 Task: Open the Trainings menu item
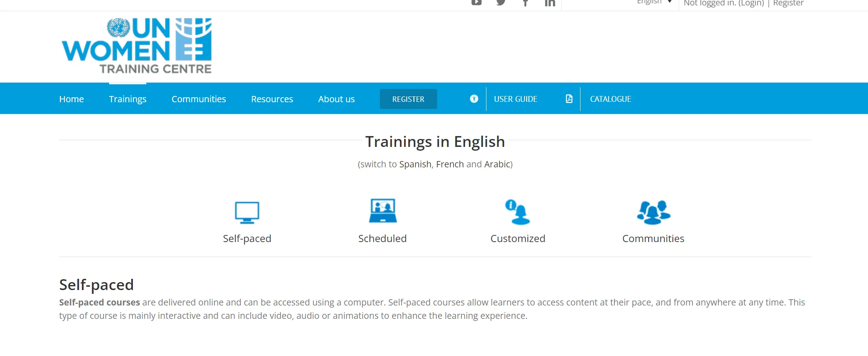(x=127, y=99)
